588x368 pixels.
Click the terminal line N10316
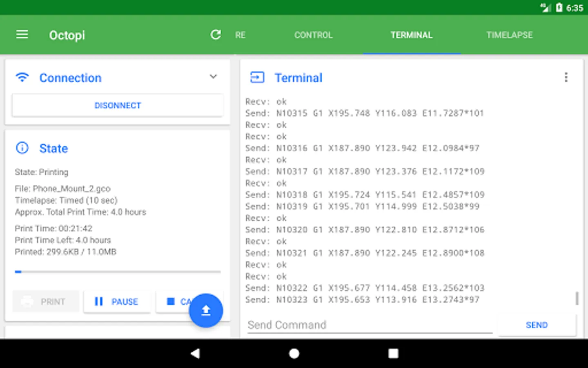[x=363, y=148]
